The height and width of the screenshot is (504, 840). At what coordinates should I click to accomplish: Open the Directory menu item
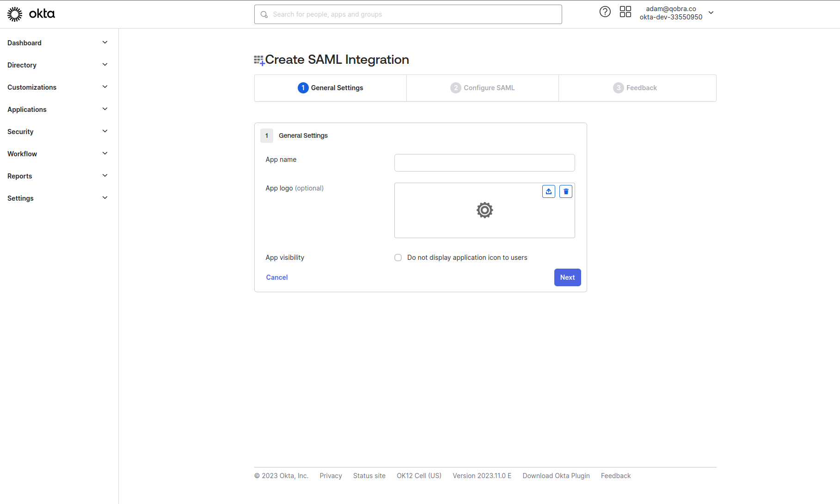click(22, 65)
